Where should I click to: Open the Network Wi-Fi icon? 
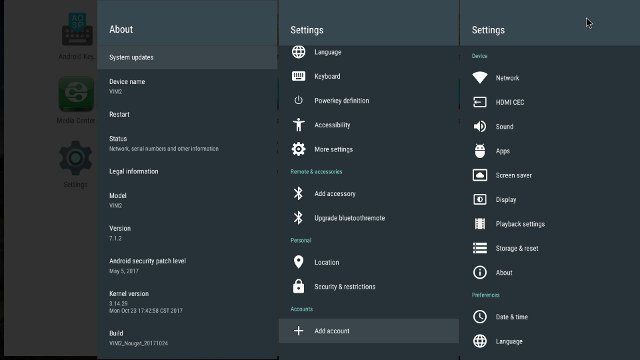tap(480, 78)
